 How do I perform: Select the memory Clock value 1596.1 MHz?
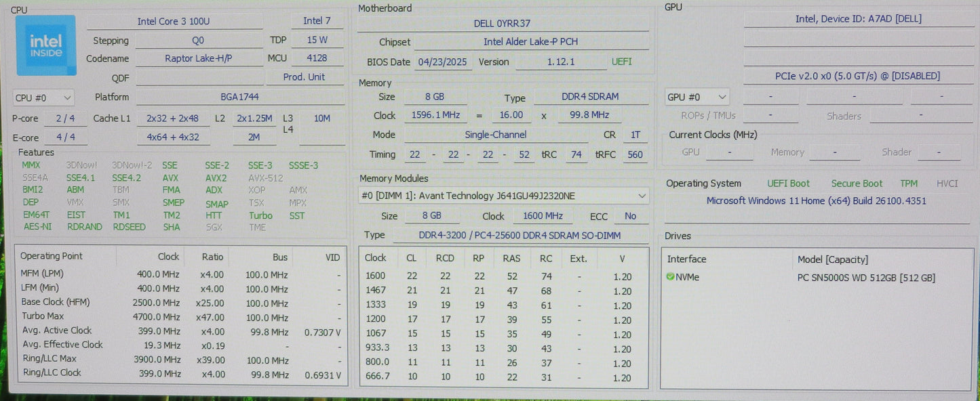click(x=436, y=116)
